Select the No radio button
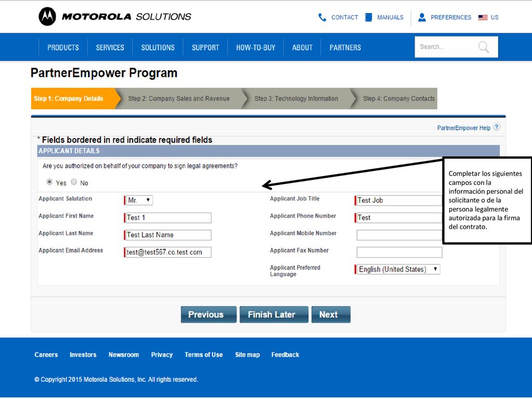 pyautogui.click(x=74, y=182)
